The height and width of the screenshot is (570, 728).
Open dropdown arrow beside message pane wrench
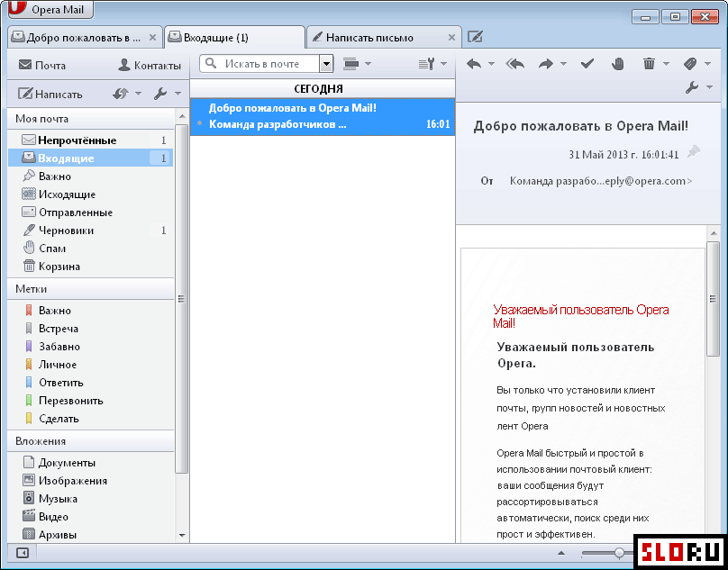(x=709, y=87)
